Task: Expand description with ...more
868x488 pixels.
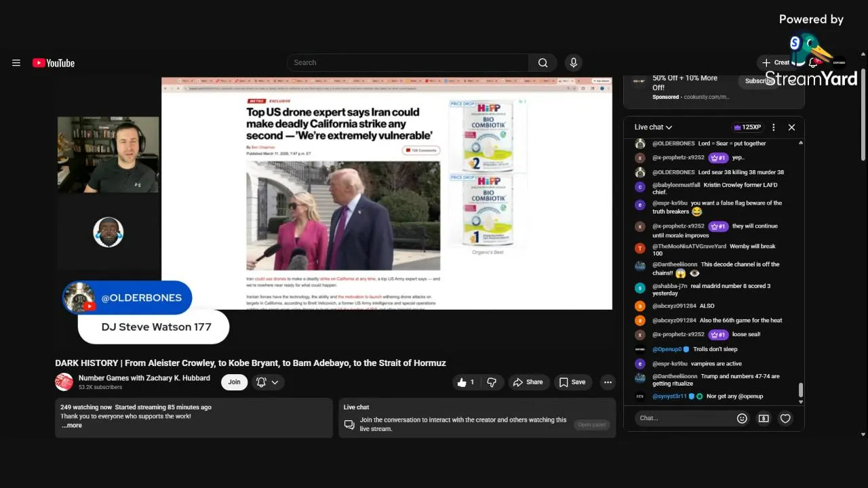Action: click(71, 426)
